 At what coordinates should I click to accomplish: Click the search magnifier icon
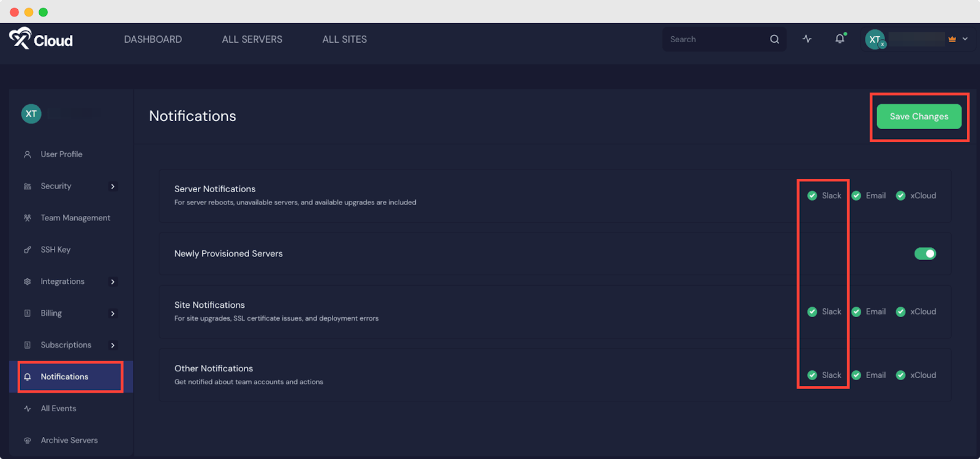click(x=774, y=39)
